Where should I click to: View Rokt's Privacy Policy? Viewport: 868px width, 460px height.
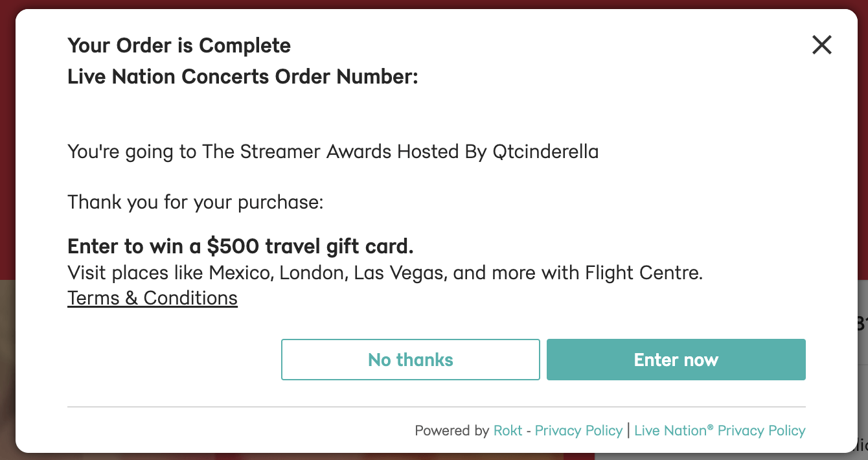[578, 430]
